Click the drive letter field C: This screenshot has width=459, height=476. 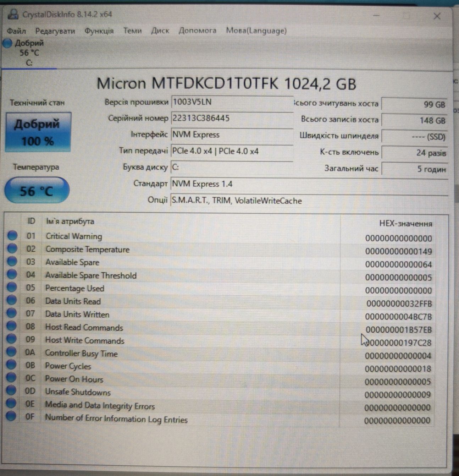point(232,167)
